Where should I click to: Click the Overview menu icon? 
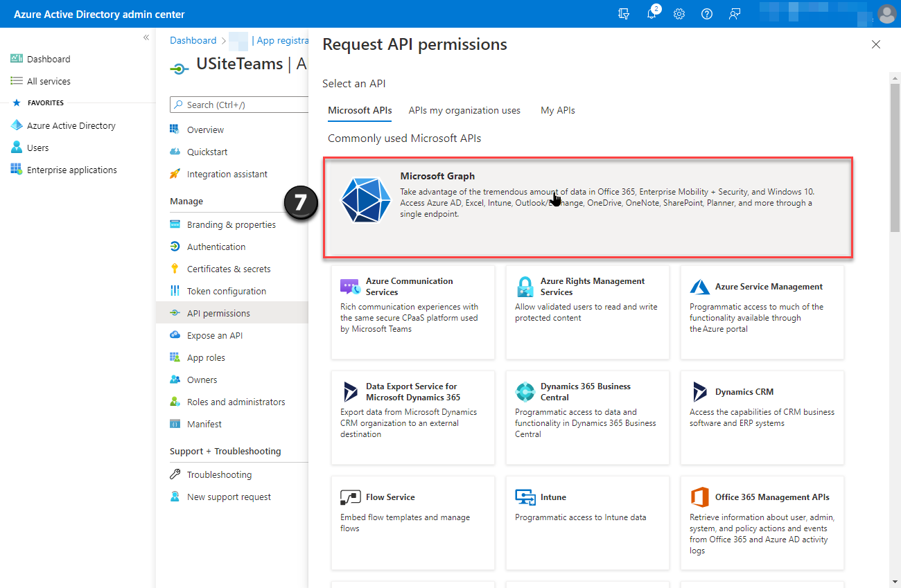tap(175, 130)
